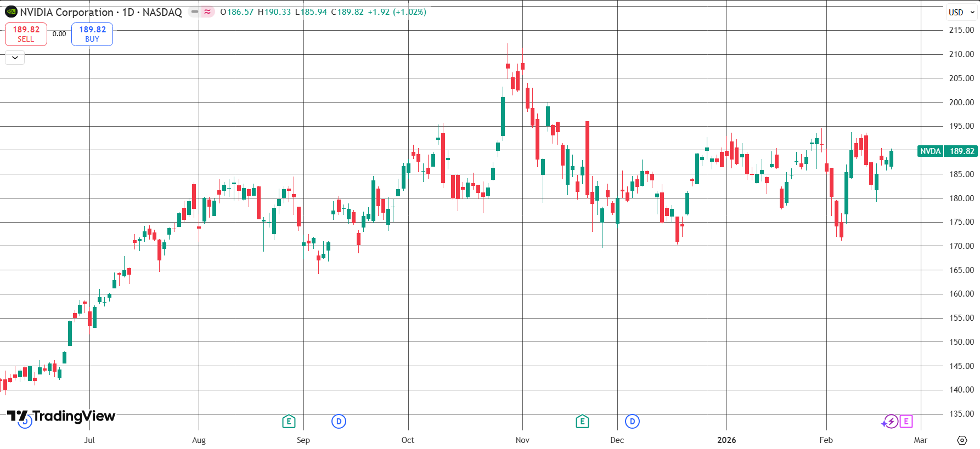Click the 200.00 price axis label
980x449 pixels.
tap(961, 103)
